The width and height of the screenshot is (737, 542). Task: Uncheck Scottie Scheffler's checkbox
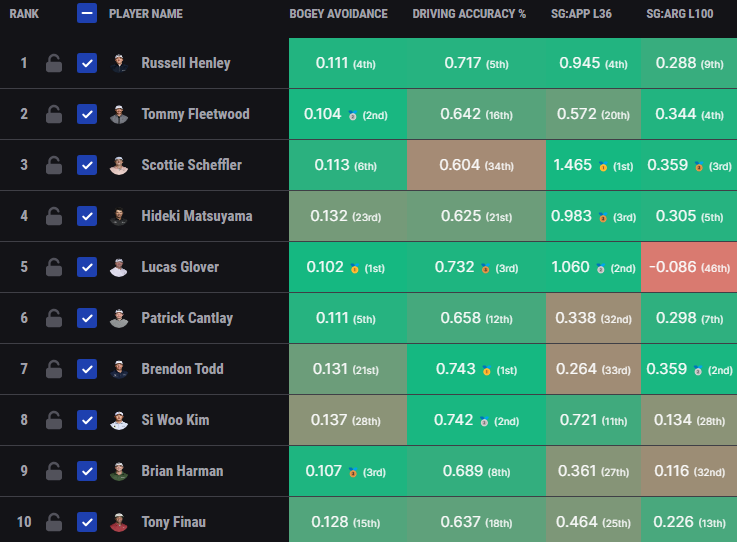[87, 165]
